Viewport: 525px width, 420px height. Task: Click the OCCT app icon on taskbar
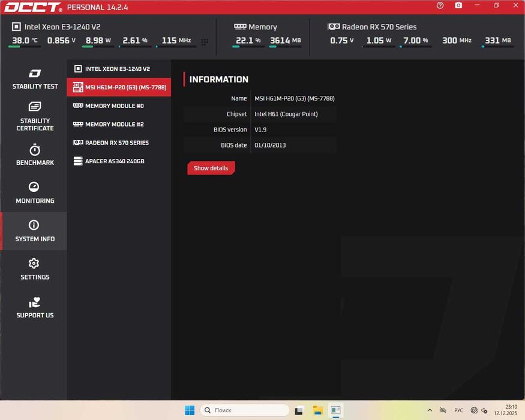click(x=335, y=410)
